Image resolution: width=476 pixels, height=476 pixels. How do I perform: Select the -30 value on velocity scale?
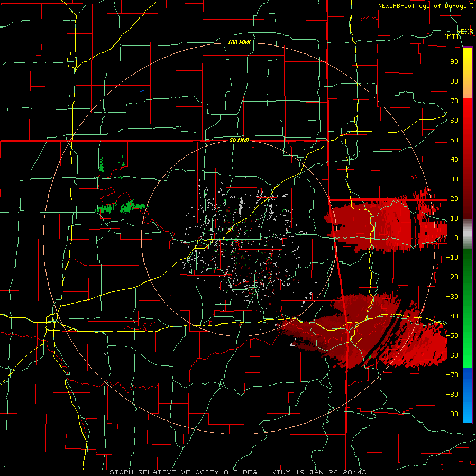(452, 296)
